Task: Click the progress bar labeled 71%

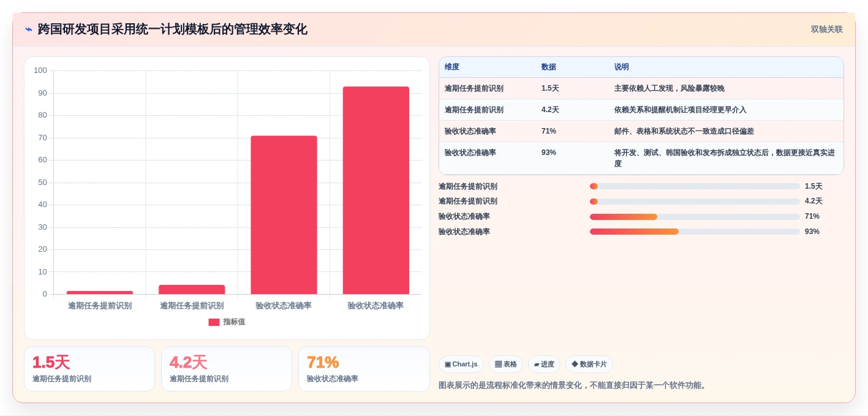Action: point(695,217)
